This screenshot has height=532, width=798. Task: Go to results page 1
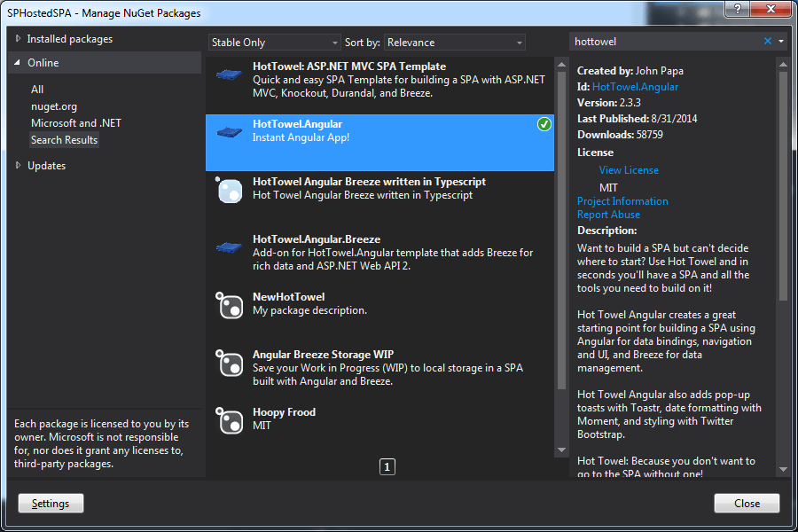[x=387, y=467]
